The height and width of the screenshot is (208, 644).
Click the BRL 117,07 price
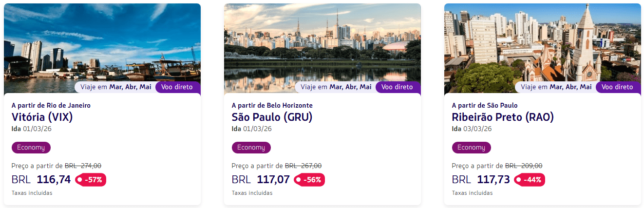point(261,180)
